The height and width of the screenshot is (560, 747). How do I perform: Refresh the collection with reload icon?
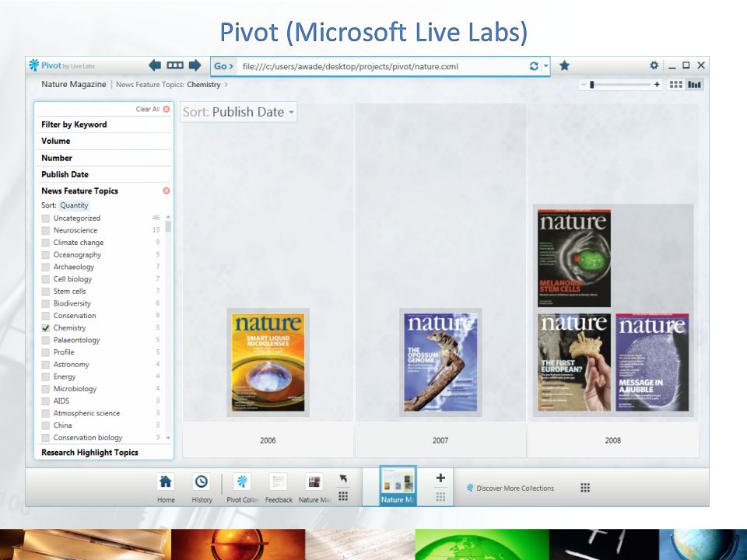pos(534,66)
